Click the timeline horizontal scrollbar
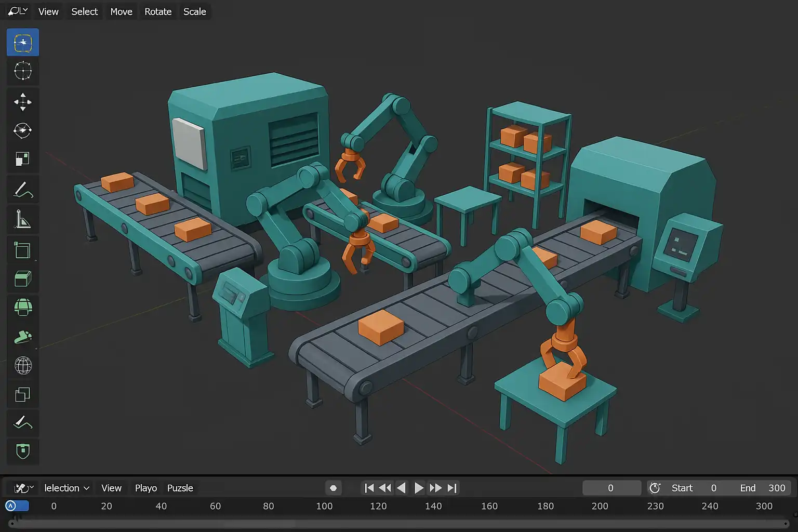Screen dimensions: 798x532 399,524
